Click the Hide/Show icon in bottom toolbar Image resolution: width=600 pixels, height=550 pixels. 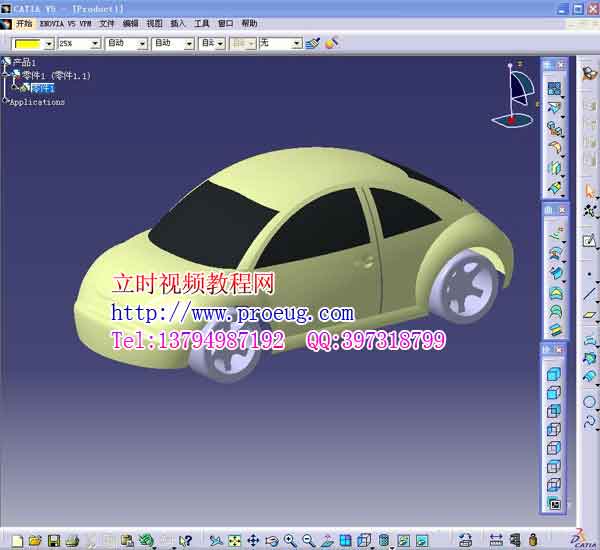[403, 540]
